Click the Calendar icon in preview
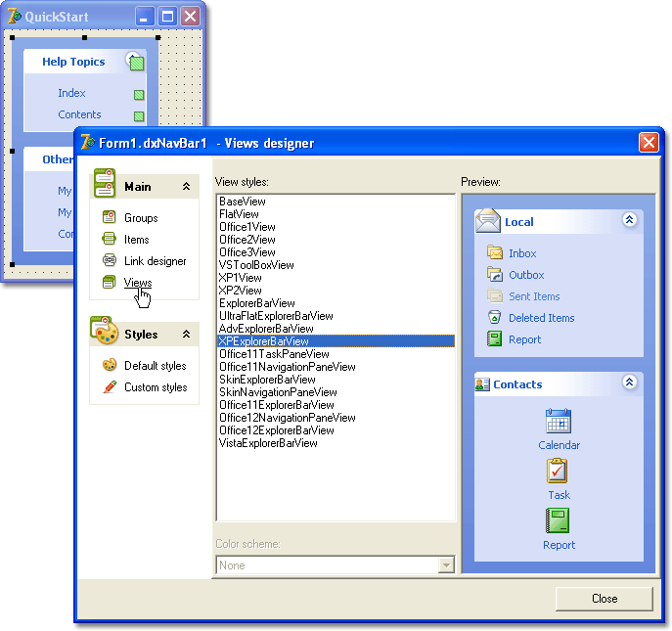Viewport: 672px width, 631px height. click(559, 422)
